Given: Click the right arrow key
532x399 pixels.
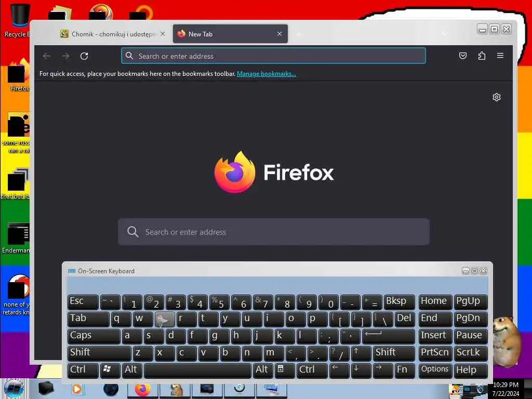Looking at the screenshot, I should (x=383, y=370).
